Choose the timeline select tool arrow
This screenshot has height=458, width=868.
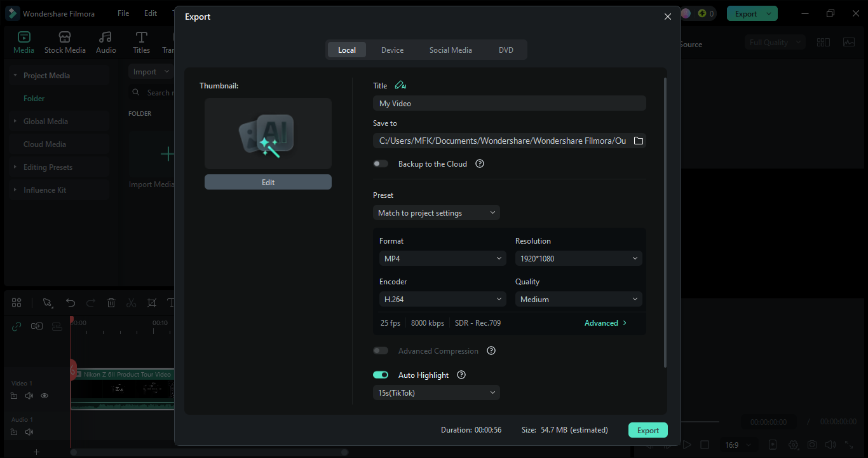click(x=47, y=303)
